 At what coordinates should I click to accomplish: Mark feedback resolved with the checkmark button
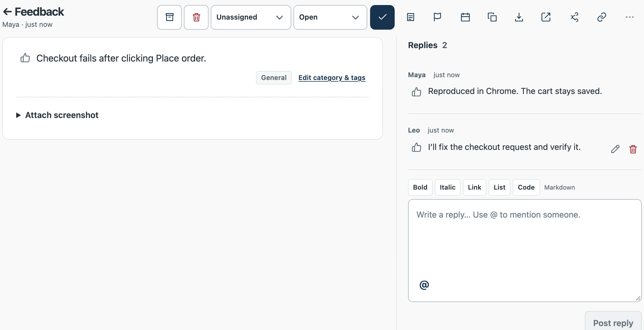click(x=382, y=17)
